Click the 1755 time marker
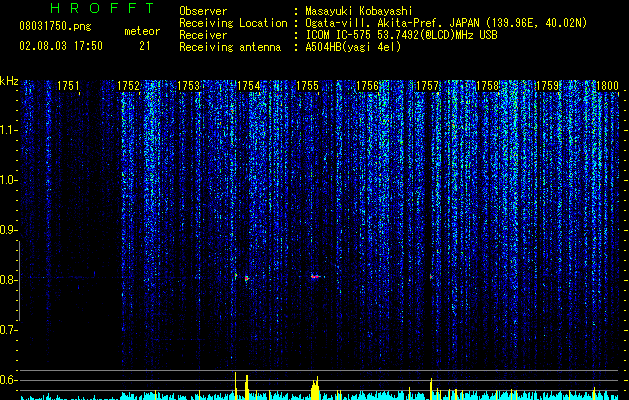The width and height of the screenshot is (629, 400). click(308, 86)
